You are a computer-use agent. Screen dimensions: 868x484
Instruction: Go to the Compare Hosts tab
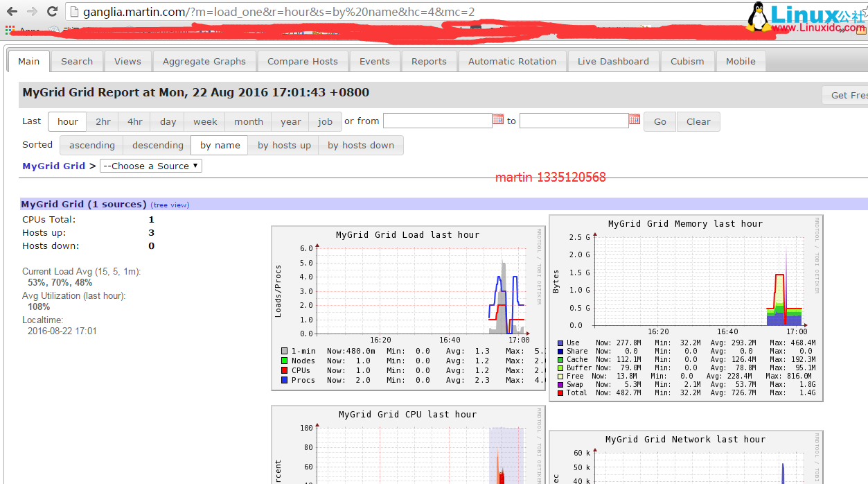(x=302, y=62)
